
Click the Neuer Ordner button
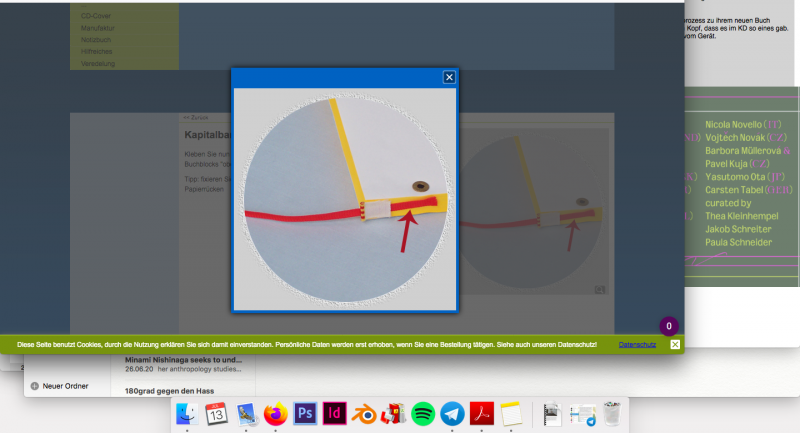(63, 385)
